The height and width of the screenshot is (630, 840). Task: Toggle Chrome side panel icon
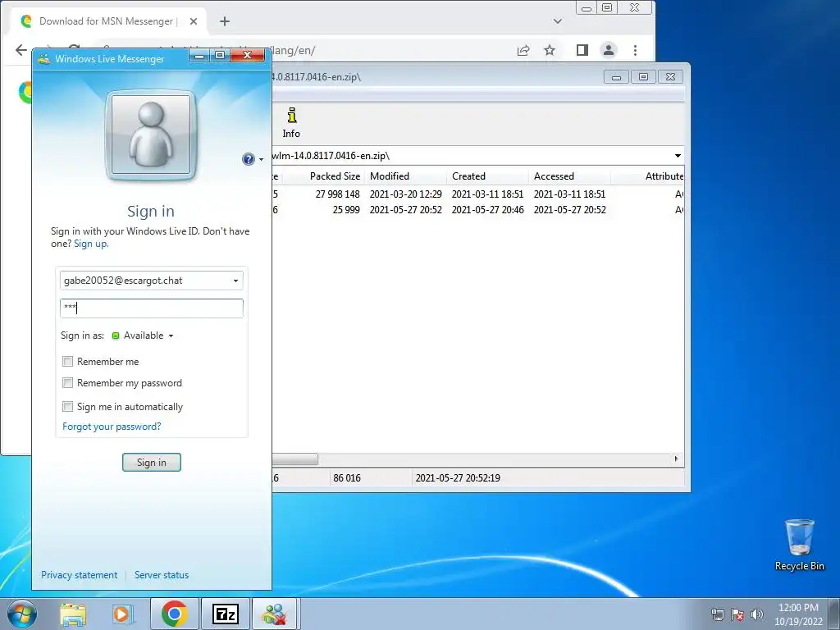point(582,50)
